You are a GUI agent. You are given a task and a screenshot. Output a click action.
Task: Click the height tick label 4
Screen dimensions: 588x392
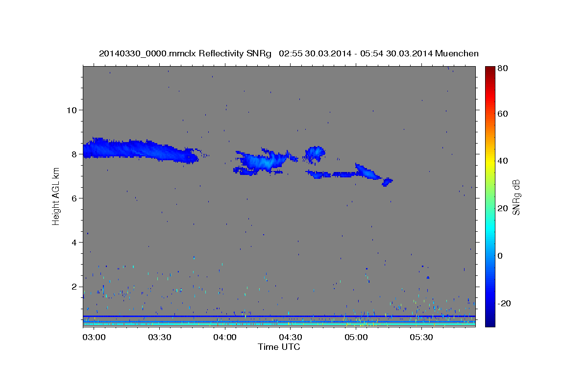[73, 242]
